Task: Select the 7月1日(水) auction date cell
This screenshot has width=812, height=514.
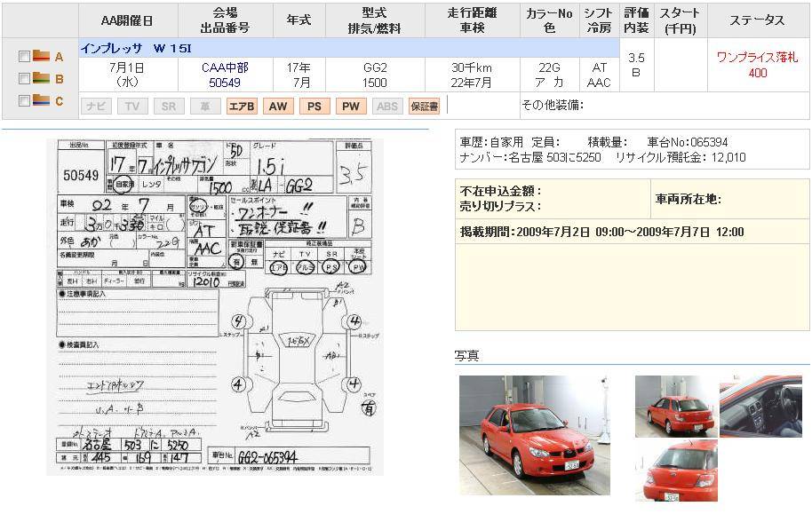Action: pos(127,75)
